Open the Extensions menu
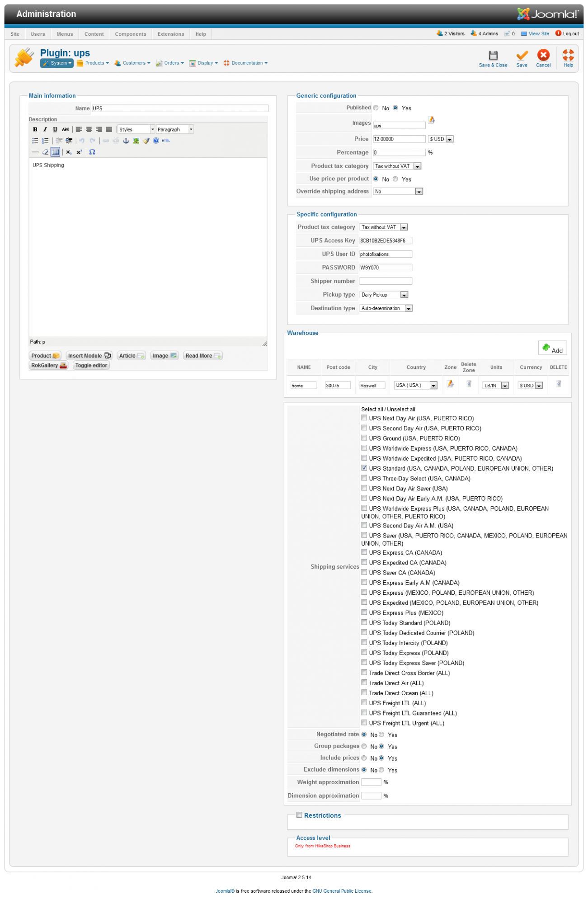588x904 pixels. pos(171,34)
